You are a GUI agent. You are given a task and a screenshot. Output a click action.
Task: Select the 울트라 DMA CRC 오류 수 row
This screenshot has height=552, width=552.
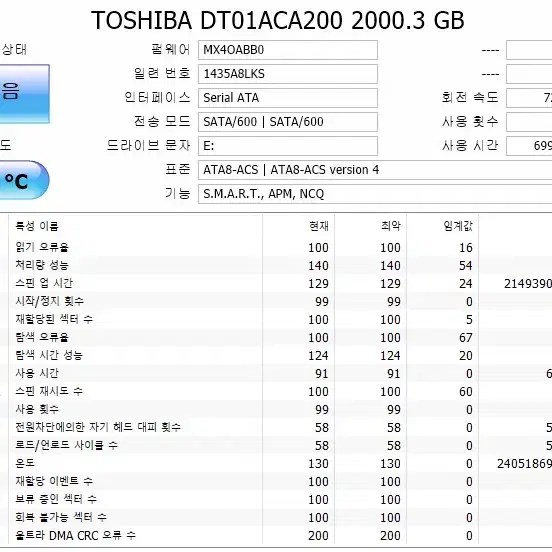[276, 535]
